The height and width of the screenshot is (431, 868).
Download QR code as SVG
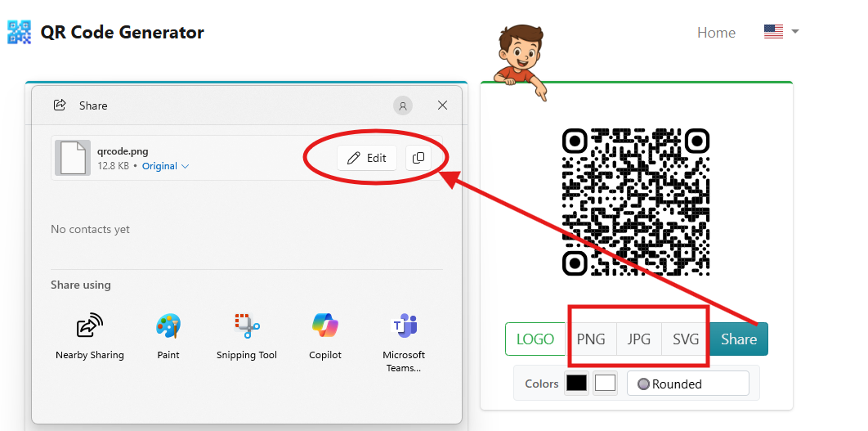pyautogui.click(x=685, y=339)
